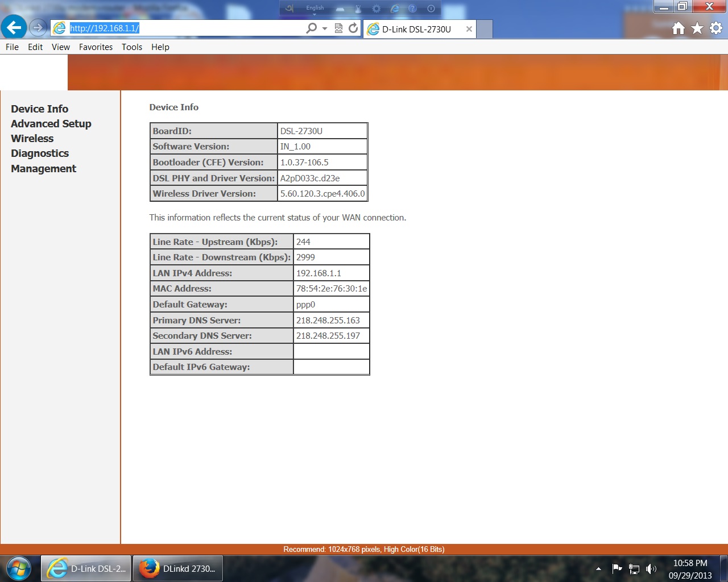Click the Home icon in Internet Explorer
Image resolution: width=728 pixels, height=582 pixels.
coord(678,28)
